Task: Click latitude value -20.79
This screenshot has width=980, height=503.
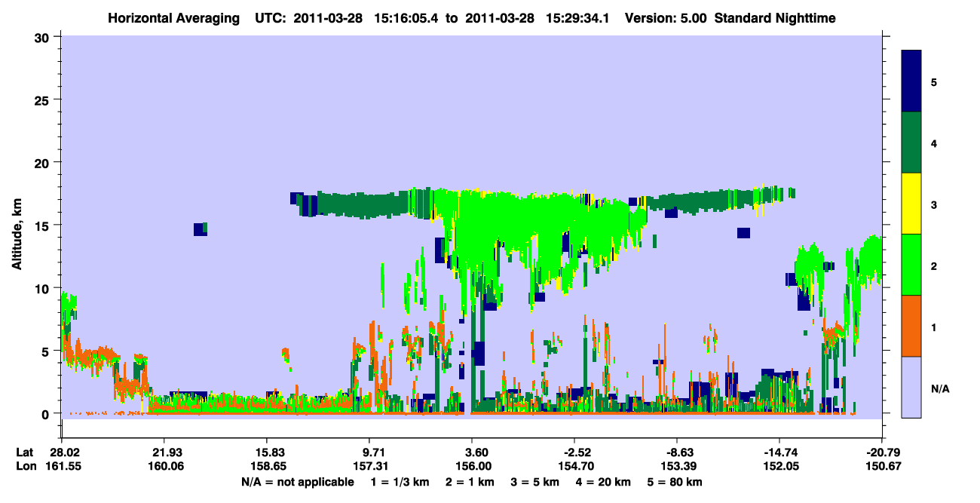Action: 882,452
